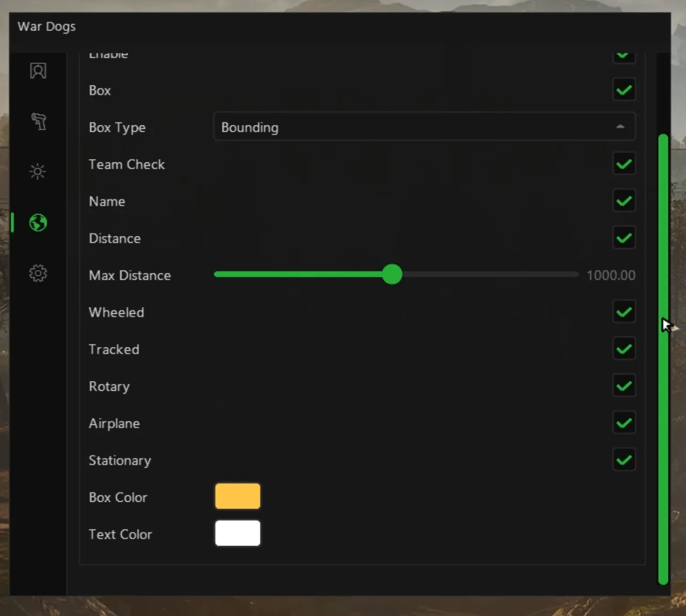Click the Max Distance slider handle
Screen dimensions: 686x616
click(x=392, y=274)
